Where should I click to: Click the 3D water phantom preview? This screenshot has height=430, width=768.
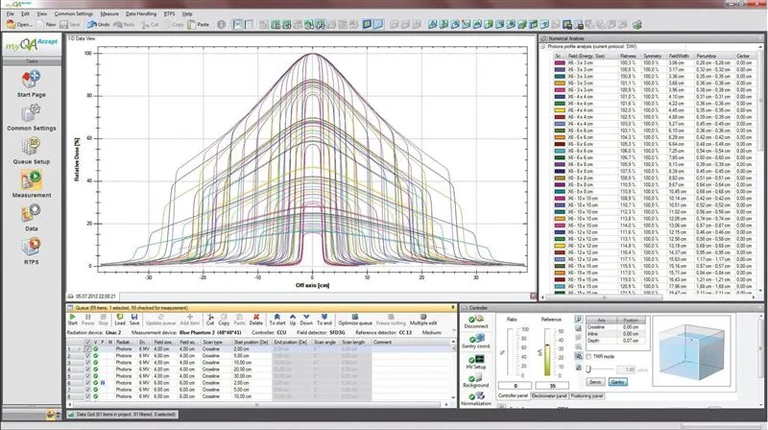tap(692, 353)
